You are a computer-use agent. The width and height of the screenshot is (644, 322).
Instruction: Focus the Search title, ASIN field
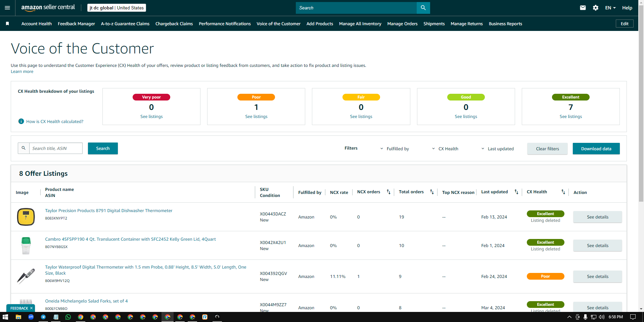pos(56,148)
